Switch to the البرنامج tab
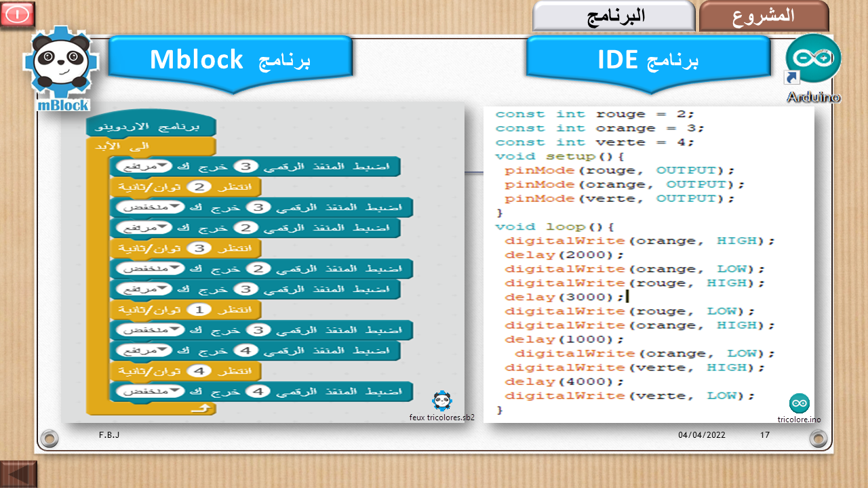Viewport: 868px width, 488px height. pyautogui.click(x=614, y=16)
